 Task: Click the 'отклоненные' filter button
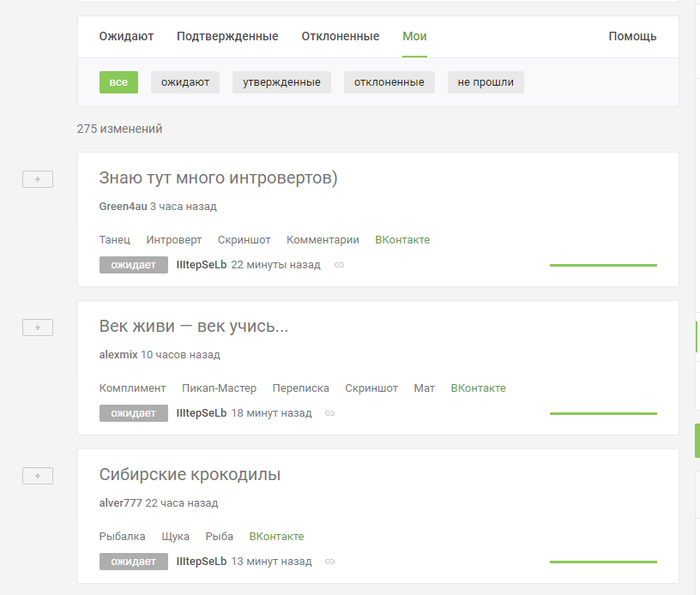click(389, 82)
